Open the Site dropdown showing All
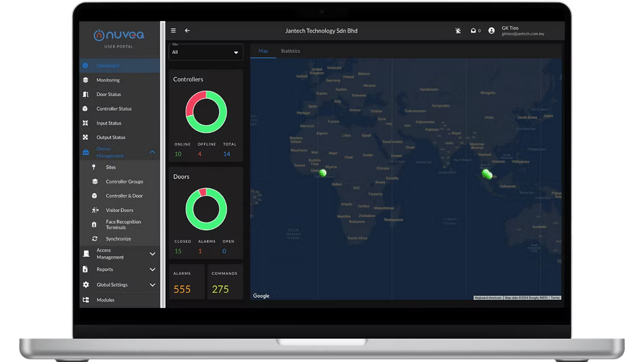644x362 pixels. tap(206, 52)
